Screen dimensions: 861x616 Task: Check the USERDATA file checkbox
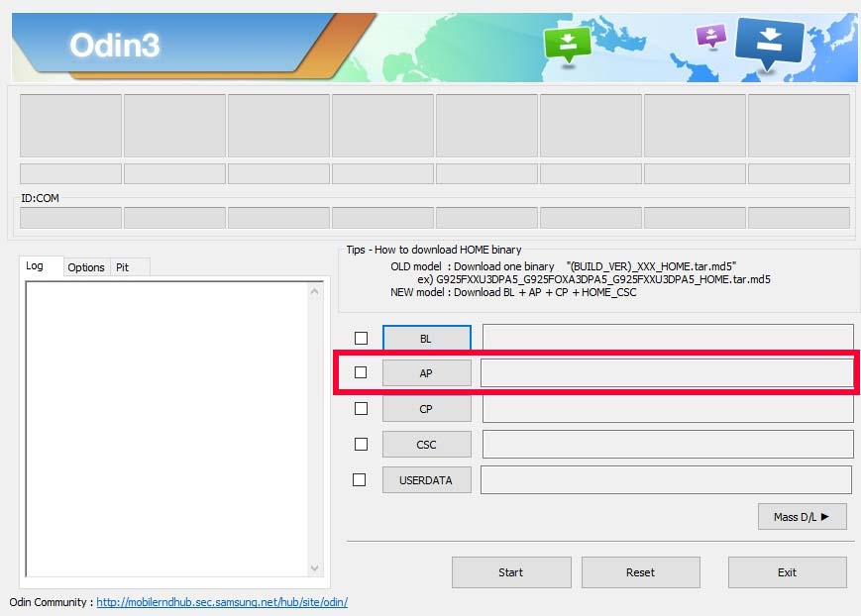[359, 480]
